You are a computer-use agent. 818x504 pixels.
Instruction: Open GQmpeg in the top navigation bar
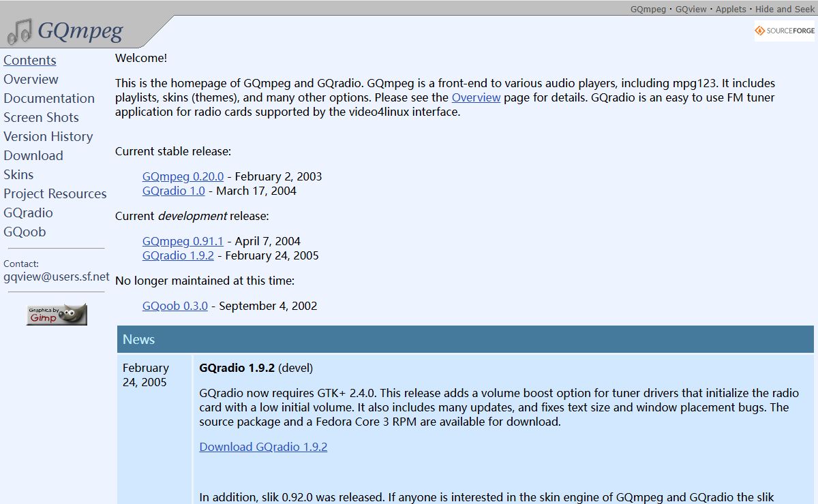[x=648, y=9]
